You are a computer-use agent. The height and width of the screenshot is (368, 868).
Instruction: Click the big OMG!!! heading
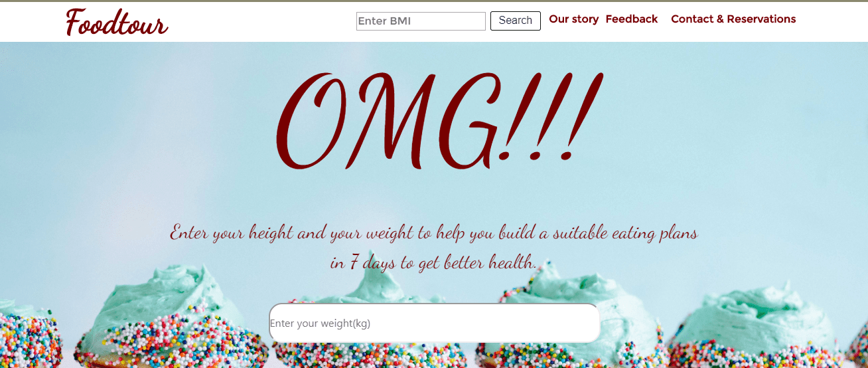[x=438, y=120]
